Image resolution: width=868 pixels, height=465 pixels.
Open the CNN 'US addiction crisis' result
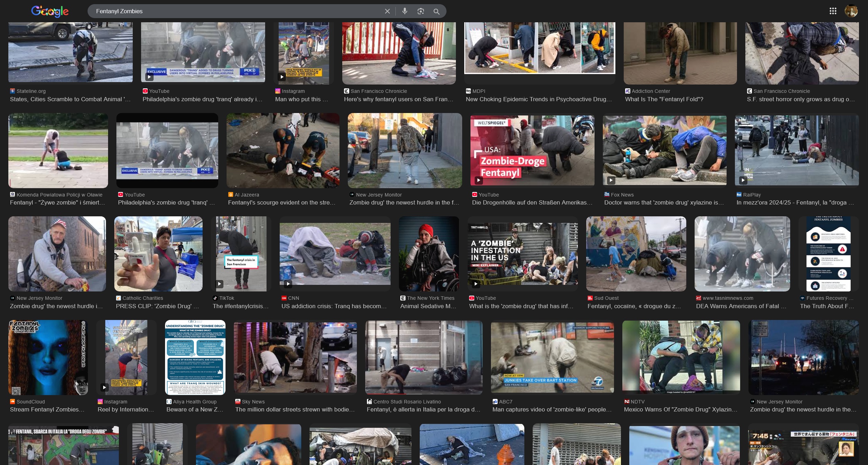(x=334, y=306)
